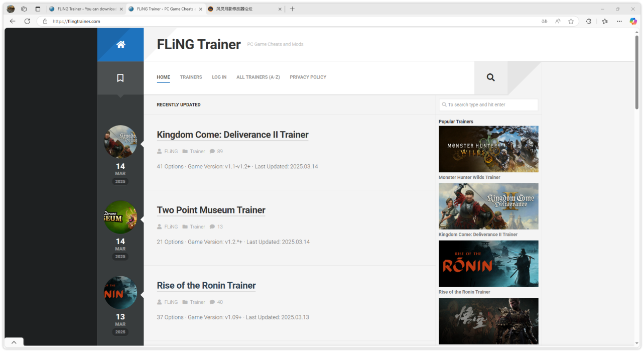The width and height of the screenshot is (644, 352).
Task: Open the TRAINERS menu item
Action: tap(191, 77)
